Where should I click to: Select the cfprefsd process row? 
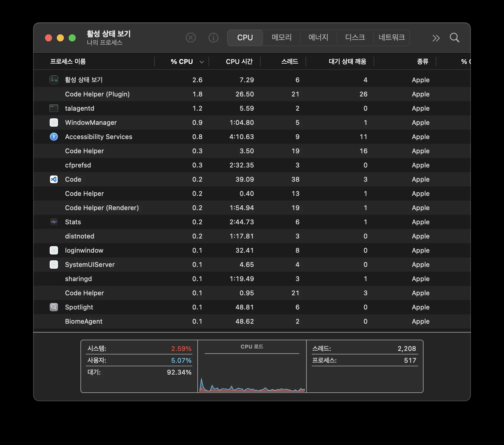pos(252,165)
